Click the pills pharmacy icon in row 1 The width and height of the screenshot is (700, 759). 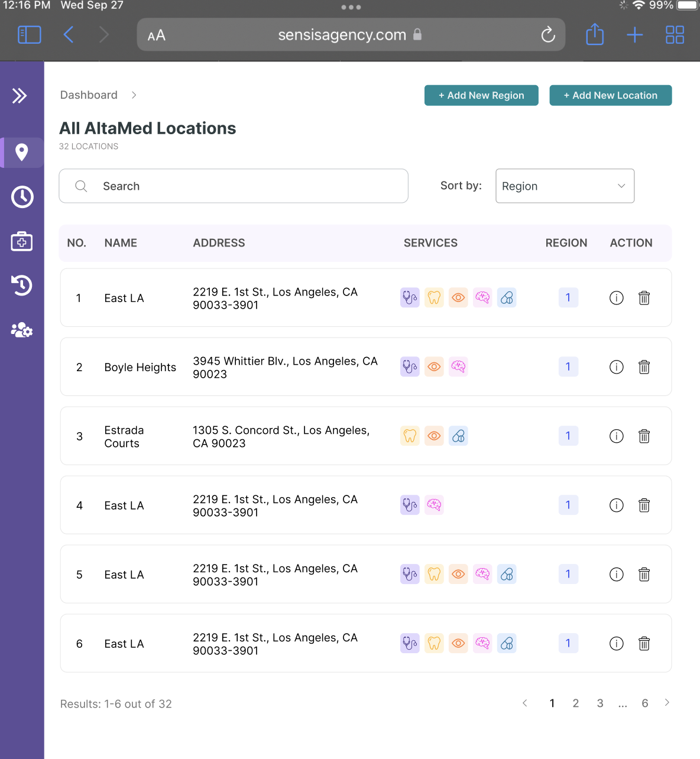[x=507, y=297]
